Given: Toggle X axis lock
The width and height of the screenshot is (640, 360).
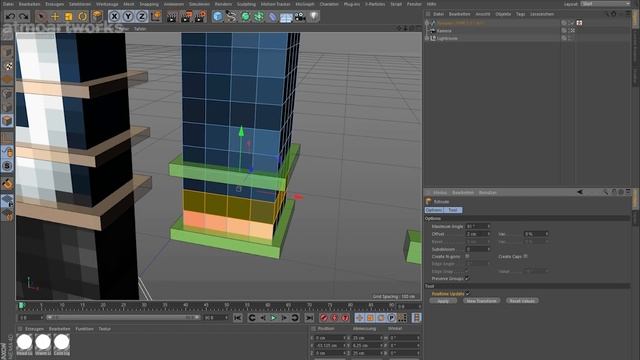Looking at the screenshot, I should pos(114,17).
